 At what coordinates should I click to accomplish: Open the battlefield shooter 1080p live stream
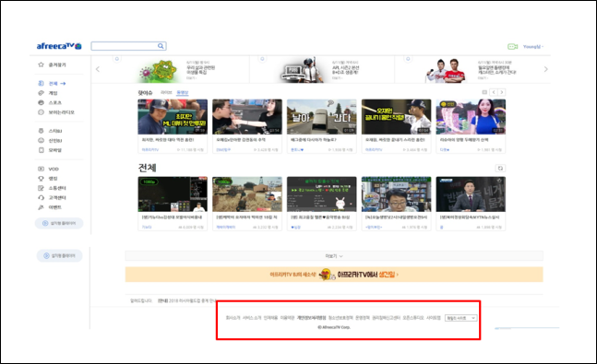247,194
